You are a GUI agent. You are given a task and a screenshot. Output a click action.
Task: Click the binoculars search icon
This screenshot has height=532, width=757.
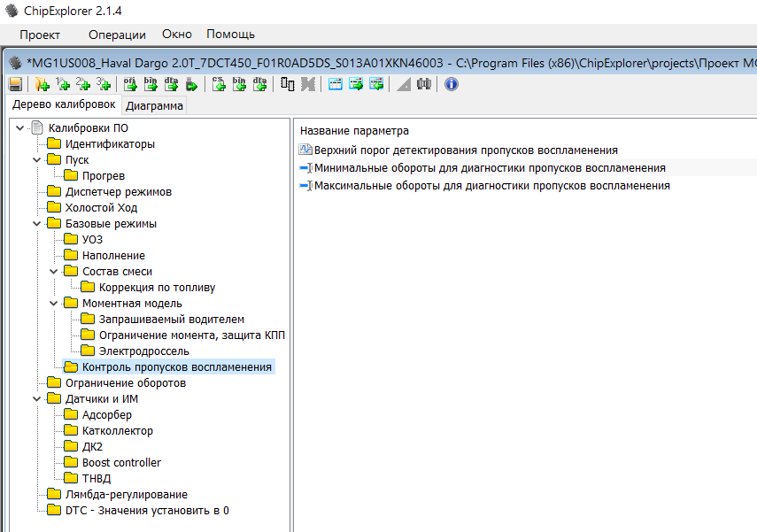[x=424, y=84]
